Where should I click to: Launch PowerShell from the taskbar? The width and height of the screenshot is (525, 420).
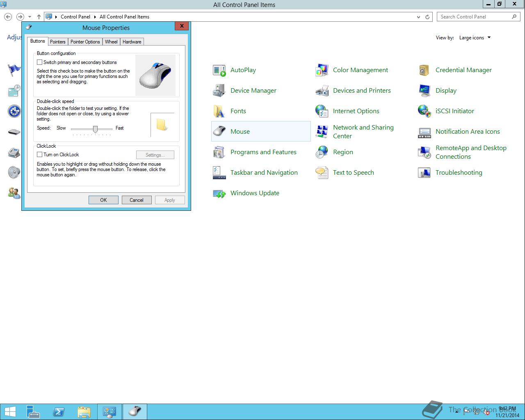[59, 412]
